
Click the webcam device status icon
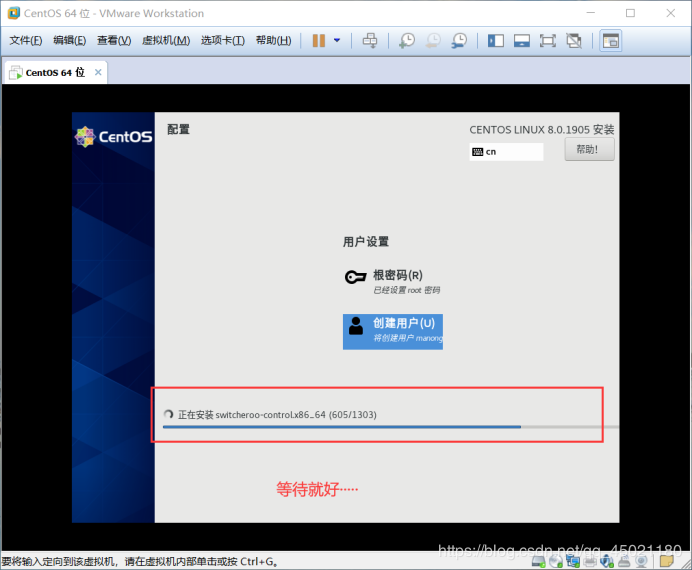coord(641,561)
